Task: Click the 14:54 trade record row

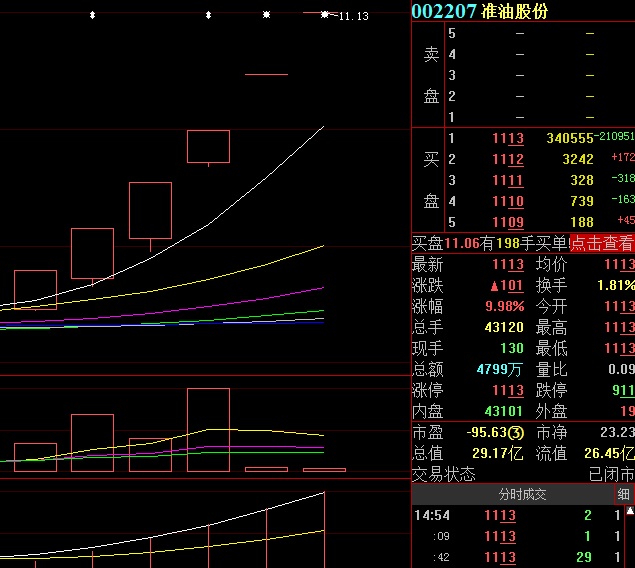Action: coord(520,516)
